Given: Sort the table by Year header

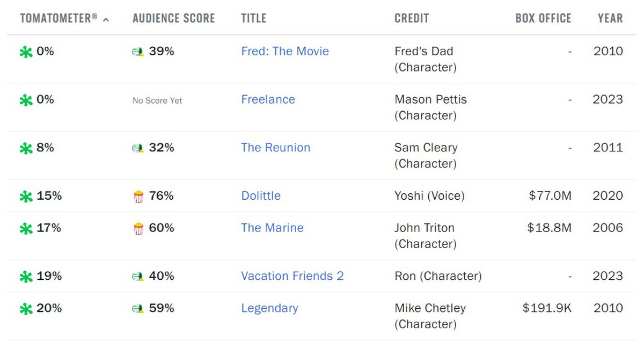Looking at the screenshot, I should [610, 18].
